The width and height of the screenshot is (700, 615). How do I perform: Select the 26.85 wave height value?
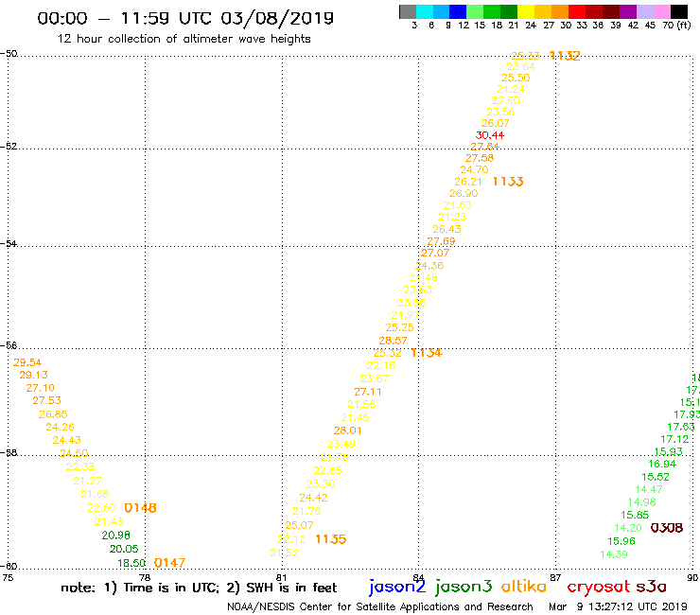click(53, 414)
